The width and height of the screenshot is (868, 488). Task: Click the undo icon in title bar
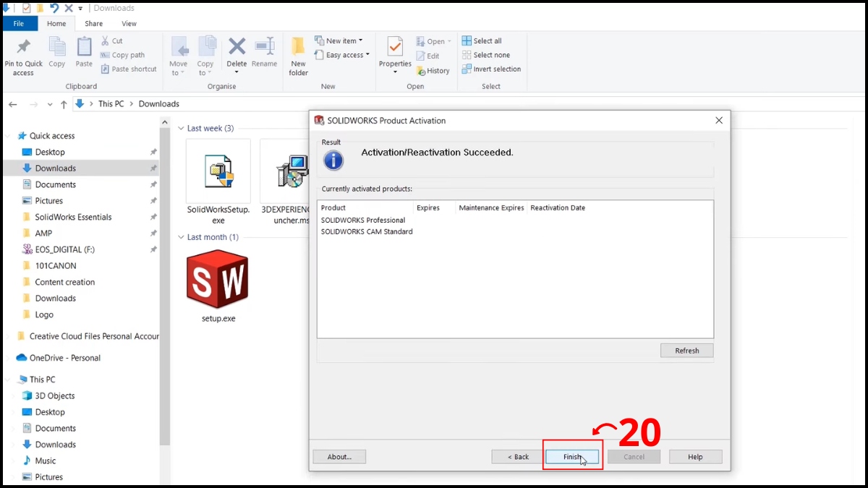click(54, 8)
